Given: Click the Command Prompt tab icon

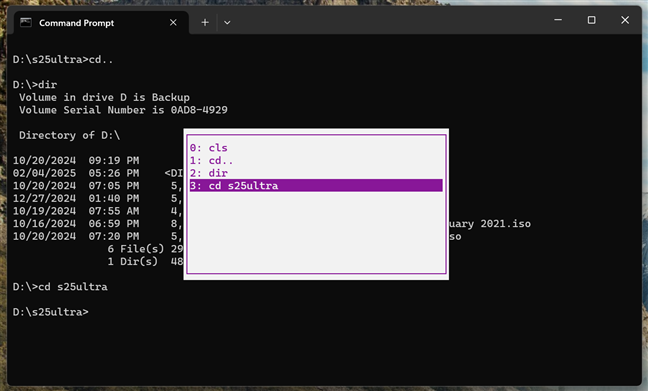Looking at the screenshot, I should tap(26, 22).
